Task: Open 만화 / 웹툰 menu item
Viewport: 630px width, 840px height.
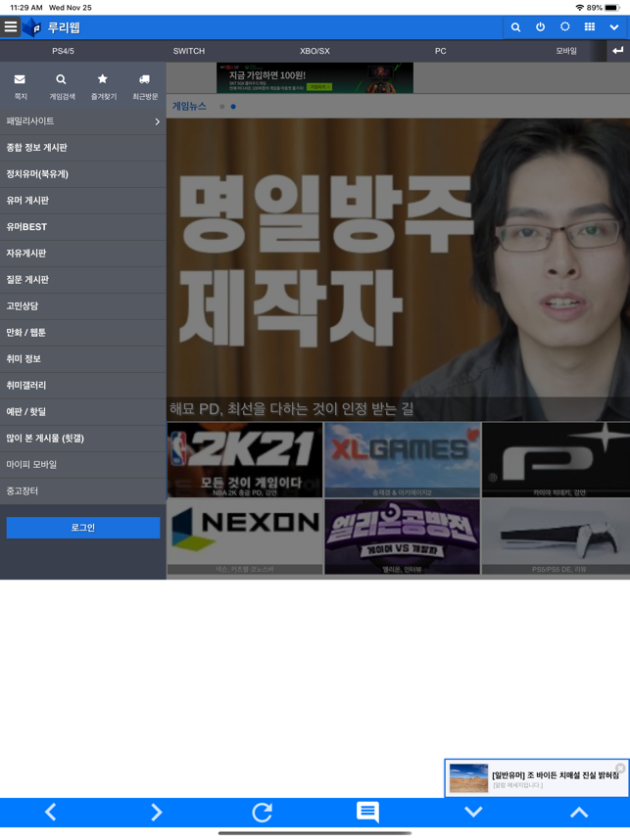Action: pyautogui.click(x=83, y=332)
